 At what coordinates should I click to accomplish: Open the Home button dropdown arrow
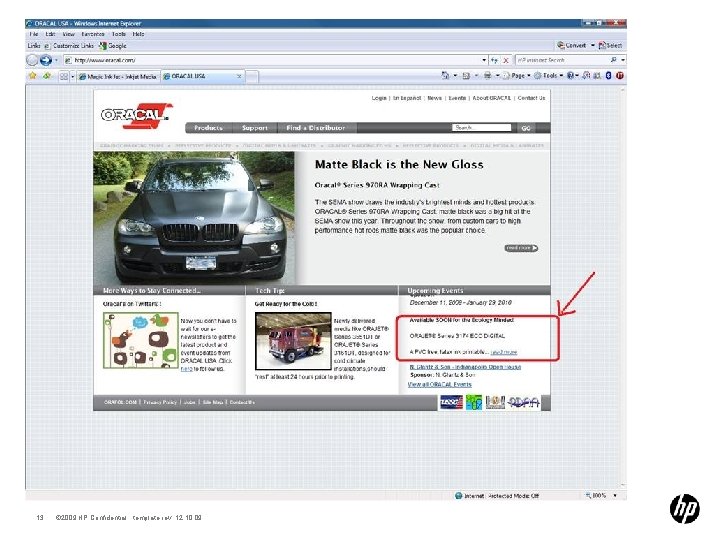455,75
